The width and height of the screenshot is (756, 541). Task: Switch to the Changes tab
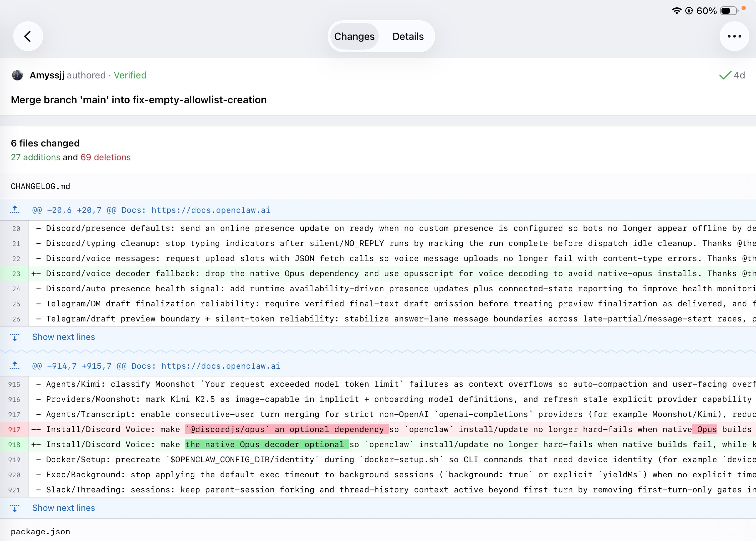click(354, 36)
